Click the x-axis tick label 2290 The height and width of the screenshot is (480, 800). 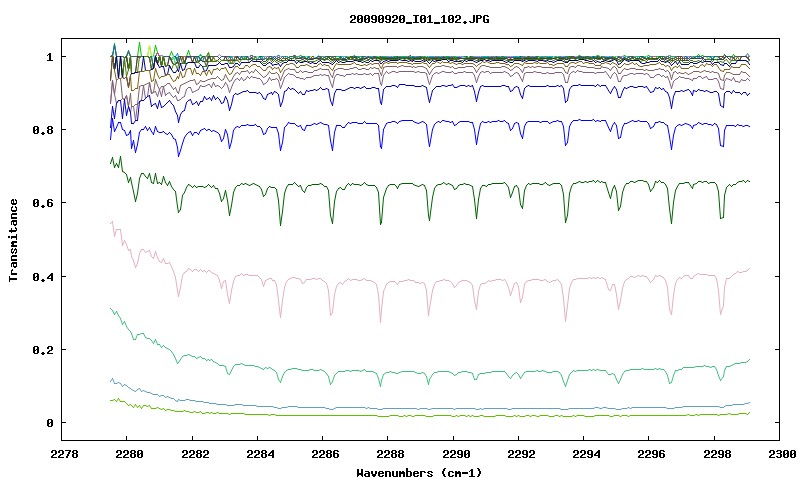[x=456, y=454]
